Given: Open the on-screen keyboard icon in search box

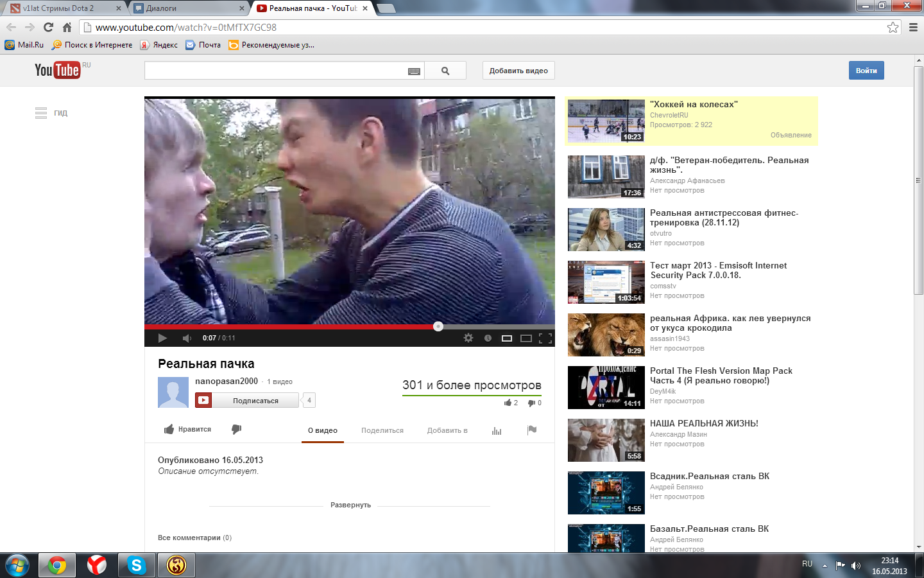Looking at the screenshot, I should 414,71.
